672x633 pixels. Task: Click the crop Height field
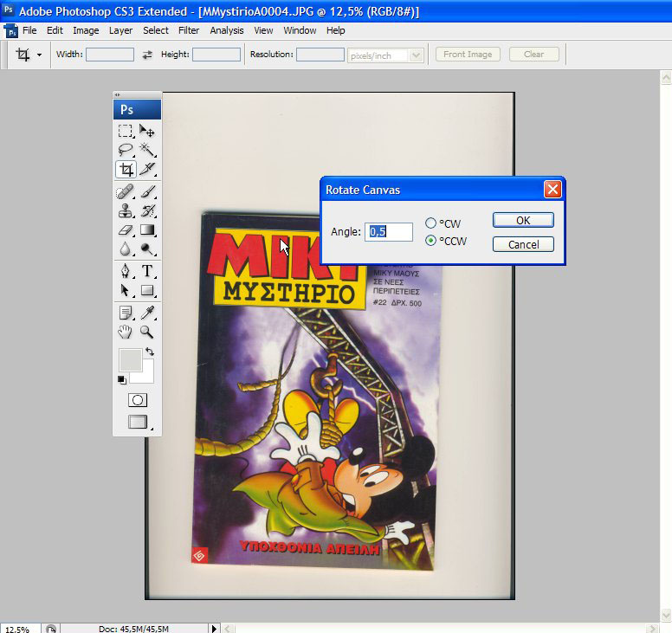click(x=216, y=55)
